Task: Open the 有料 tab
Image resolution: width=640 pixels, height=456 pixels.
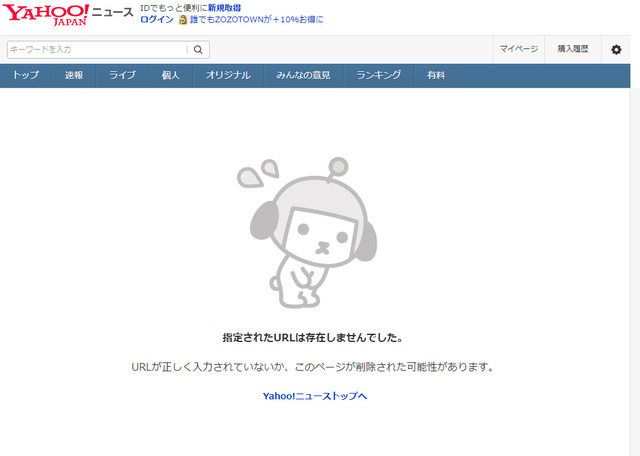Action: click(x=436, y=76)
